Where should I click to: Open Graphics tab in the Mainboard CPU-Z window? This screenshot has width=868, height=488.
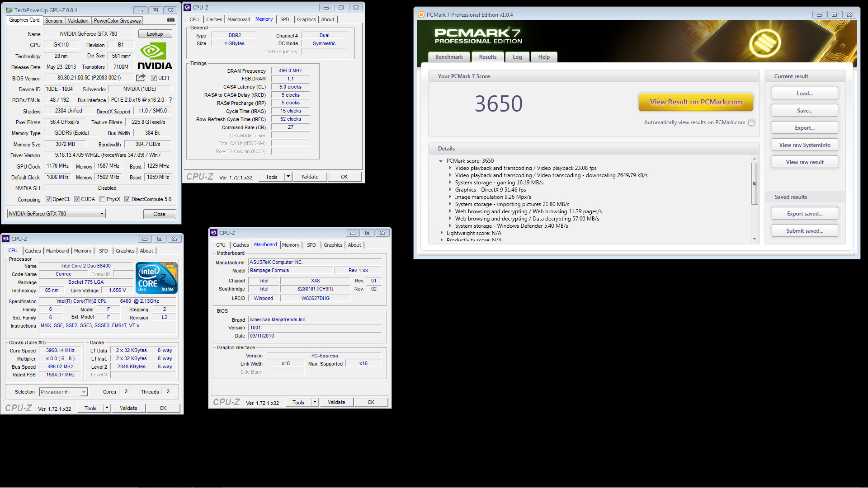[333, 245]
